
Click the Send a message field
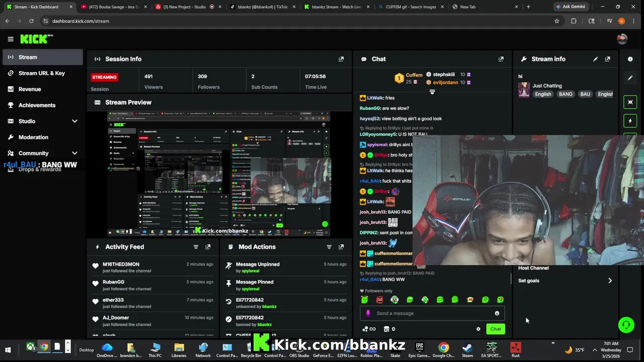pos(432,313)
